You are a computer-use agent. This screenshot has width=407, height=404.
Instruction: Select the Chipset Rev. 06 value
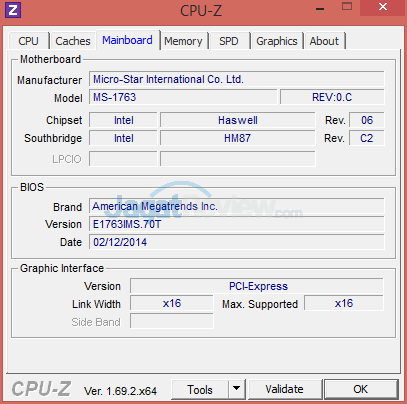pyautogui.click(x=367, y=120)
